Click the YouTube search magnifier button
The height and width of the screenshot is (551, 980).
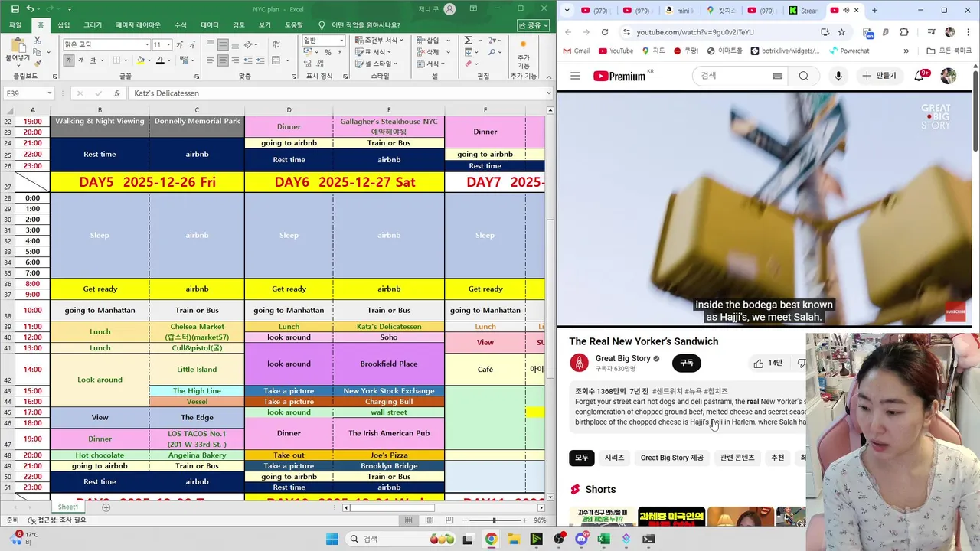pyautogui.click(x=803, y=76)
